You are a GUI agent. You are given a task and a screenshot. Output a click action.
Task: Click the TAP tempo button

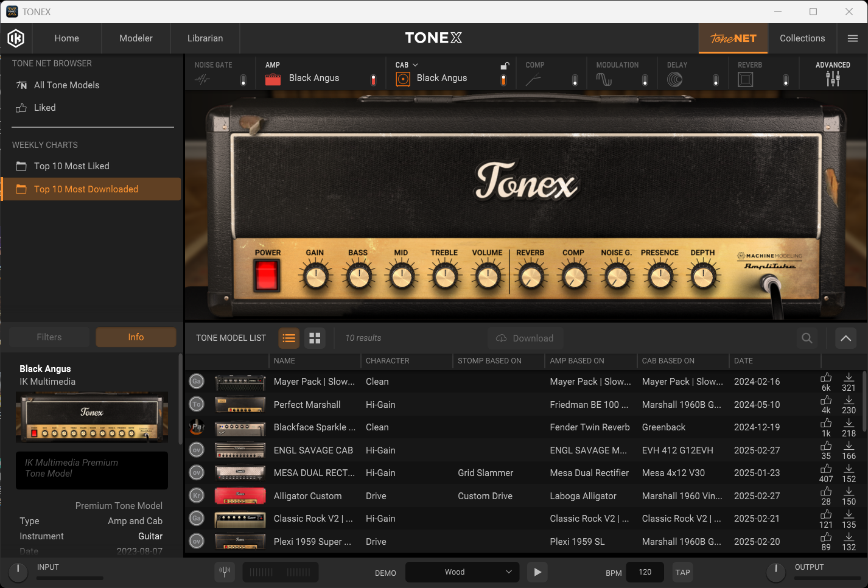pos(683,572)
